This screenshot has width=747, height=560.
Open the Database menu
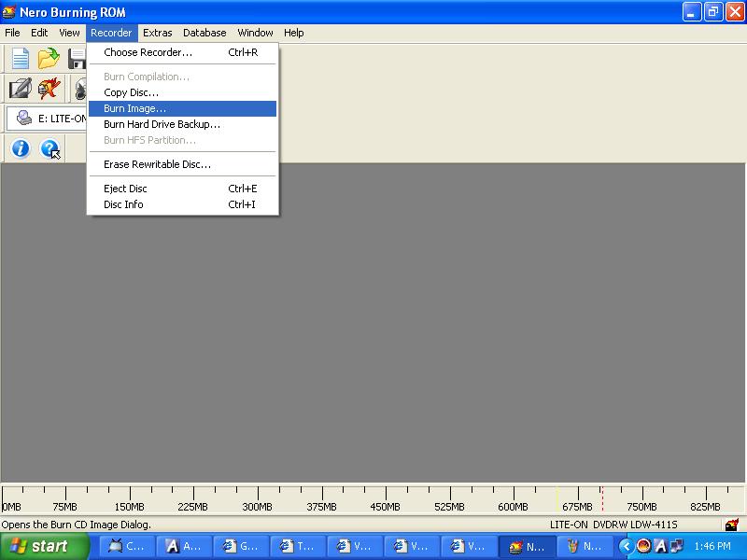tap(204, 33)
